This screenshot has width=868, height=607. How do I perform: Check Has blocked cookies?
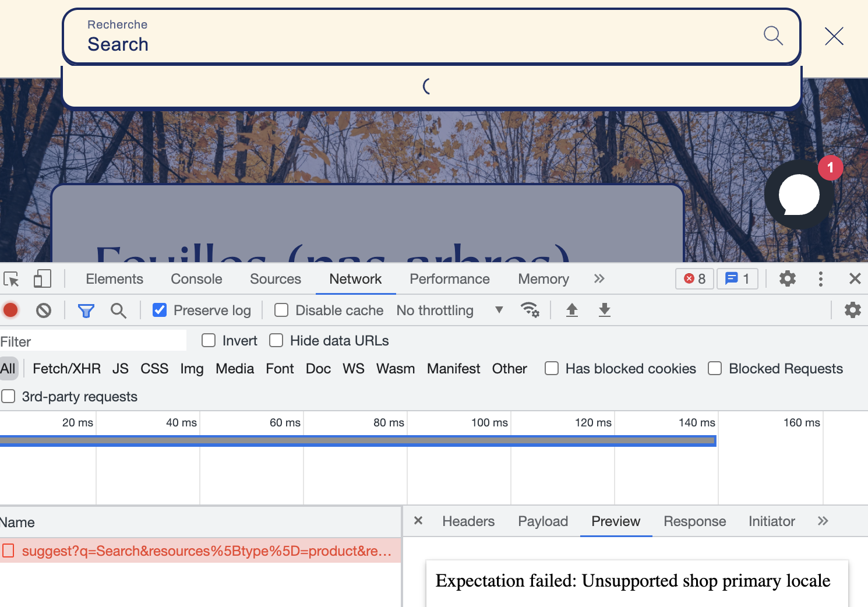pyautogui.click(x=552, y=368)
